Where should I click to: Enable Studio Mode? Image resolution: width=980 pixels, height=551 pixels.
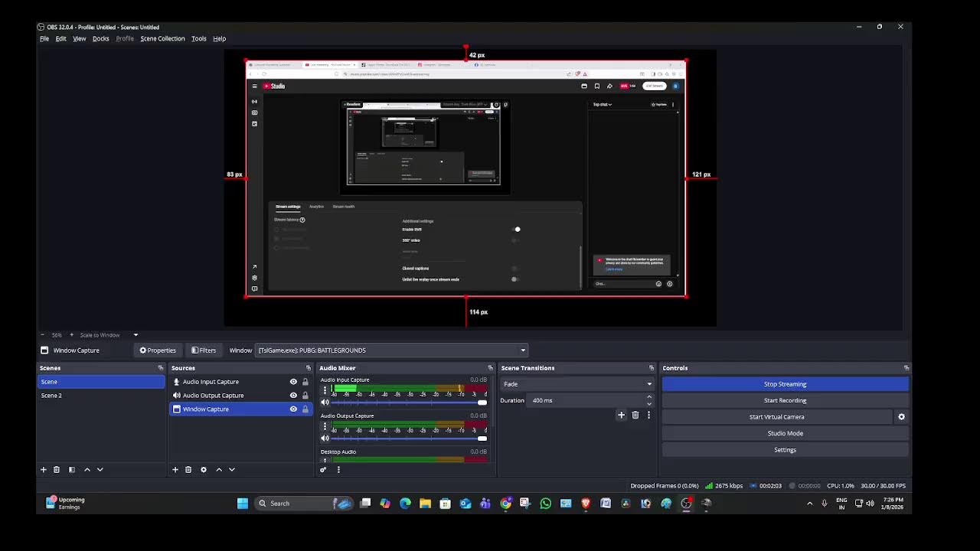pos(785,433)
